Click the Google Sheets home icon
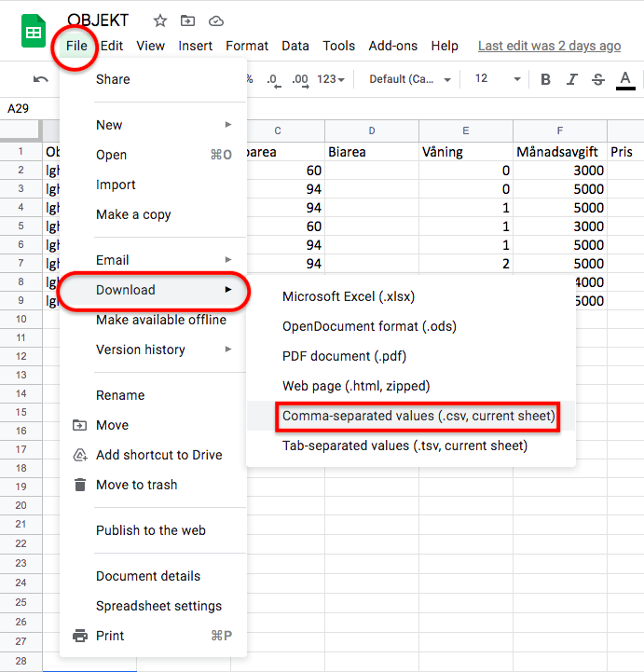This screenshot has height=672, width=644. pyautogui.click(x=34, y=32)
